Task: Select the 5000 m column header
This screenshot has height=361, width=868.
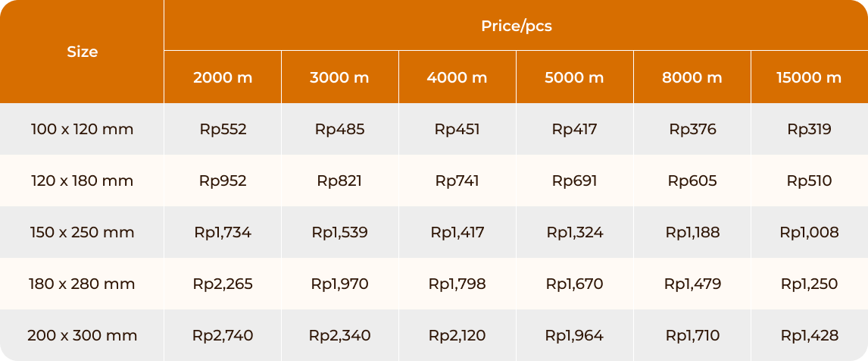Action: tap(575, 77)
